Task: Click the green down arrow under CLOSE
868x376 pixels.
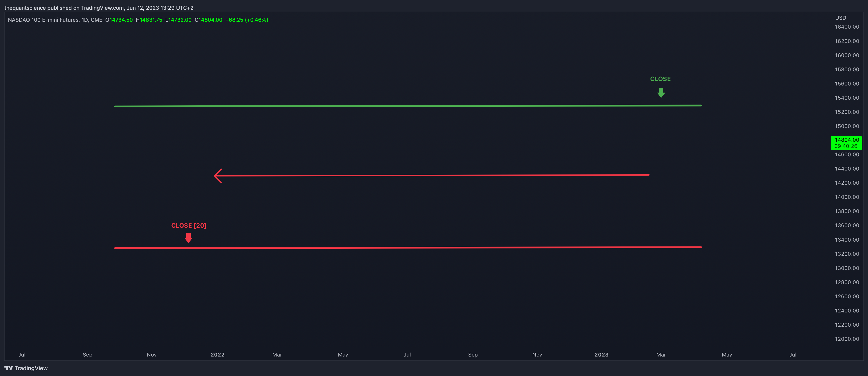Action: coord(661,93)
